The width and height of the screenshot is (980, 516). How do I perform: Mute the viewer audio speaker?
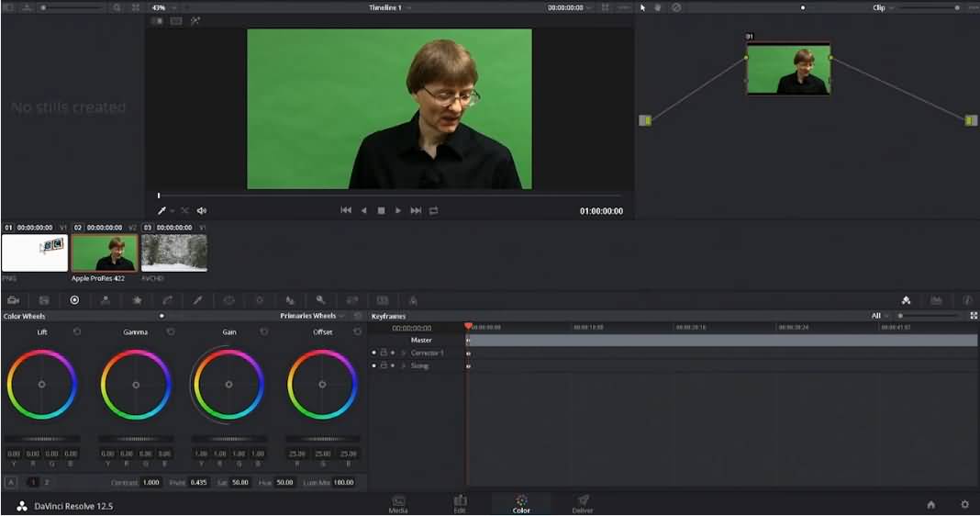click(x=201, y=211)
